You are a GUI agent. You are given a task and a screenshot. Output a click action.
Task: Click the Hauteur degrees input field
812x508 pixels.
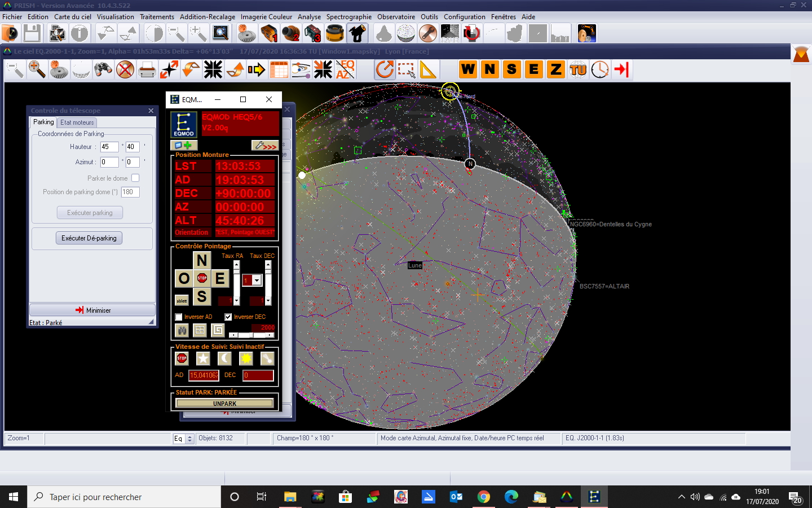pos(109,147)
